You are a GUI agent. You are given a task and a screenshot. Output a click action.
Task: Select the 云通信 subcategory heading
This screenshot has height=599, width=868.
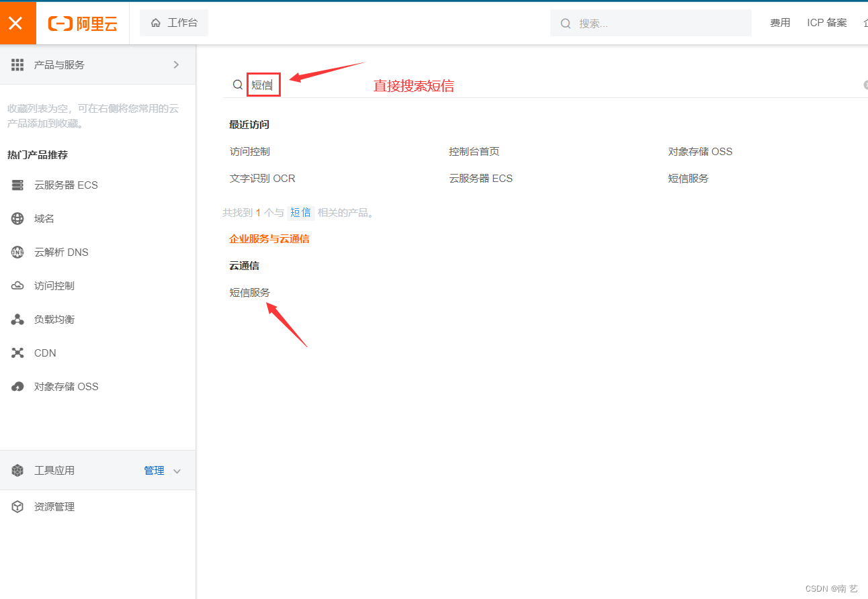[x=245, y=266]
